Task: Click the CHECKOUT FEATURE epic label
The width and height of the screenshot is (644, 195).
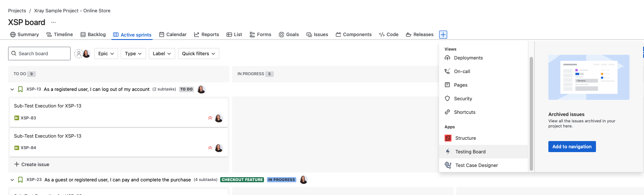Action: (242, 180)
